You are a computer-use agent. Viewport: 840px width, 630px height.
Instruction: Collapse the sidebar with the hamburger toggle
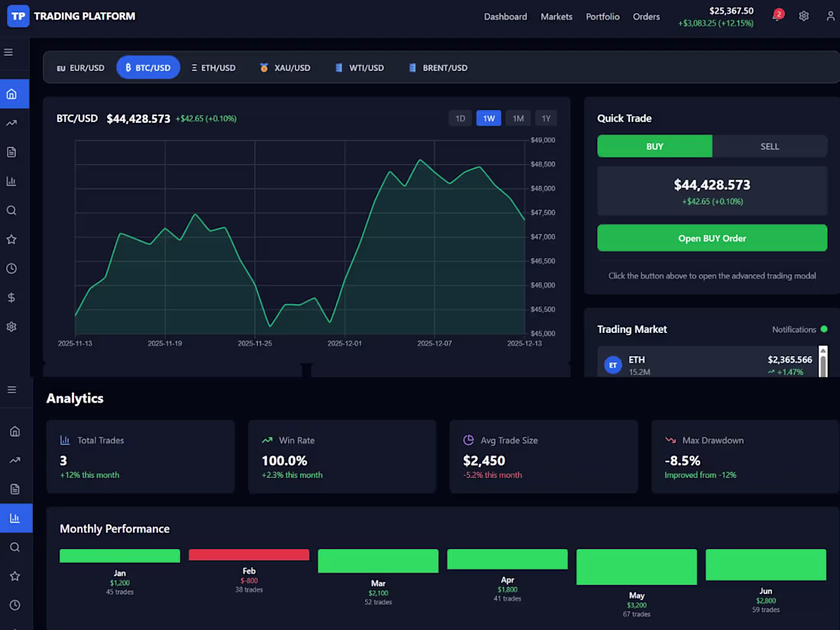[x=10, y=52]
